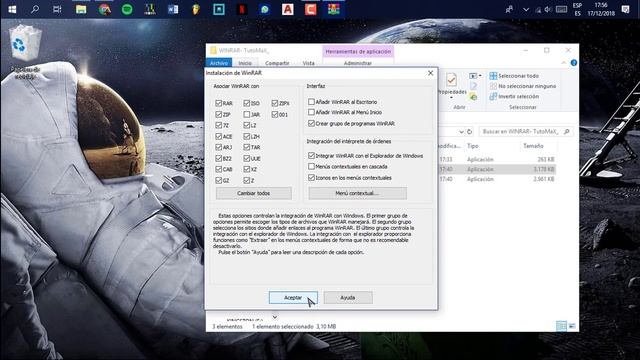Toggle Integrar WinRAR con el Explorador
The width and height of the screenshot is (640, 360).
coord(311,156)
